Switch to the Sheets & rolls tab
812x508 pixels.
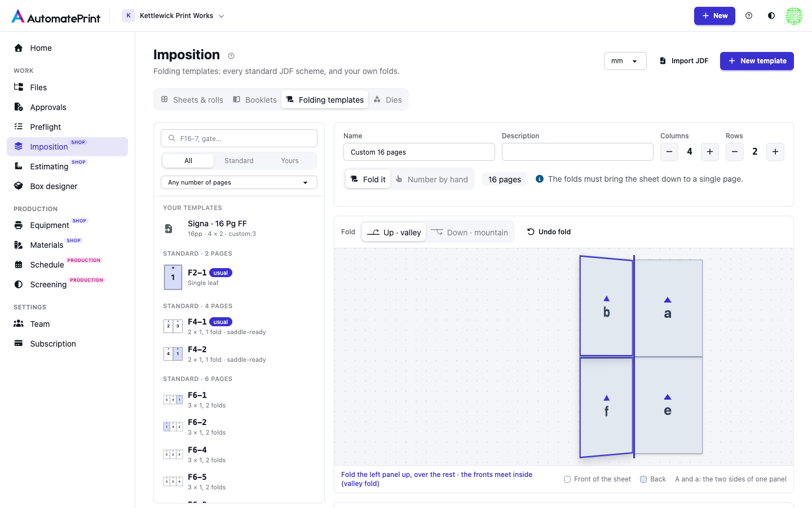192,100
